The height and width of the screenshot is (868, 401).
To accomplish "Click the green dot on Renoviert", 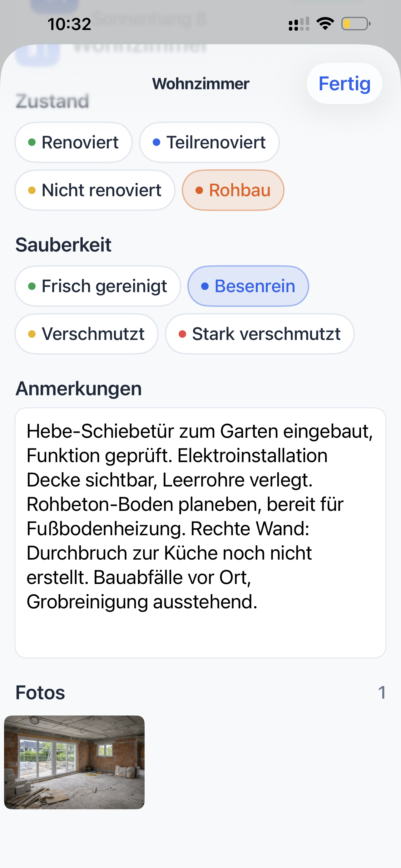I will point(32,142).
